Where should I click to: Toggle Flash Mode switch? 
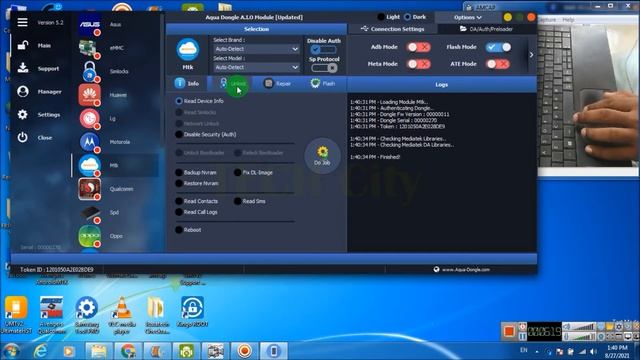click(498, 47)
